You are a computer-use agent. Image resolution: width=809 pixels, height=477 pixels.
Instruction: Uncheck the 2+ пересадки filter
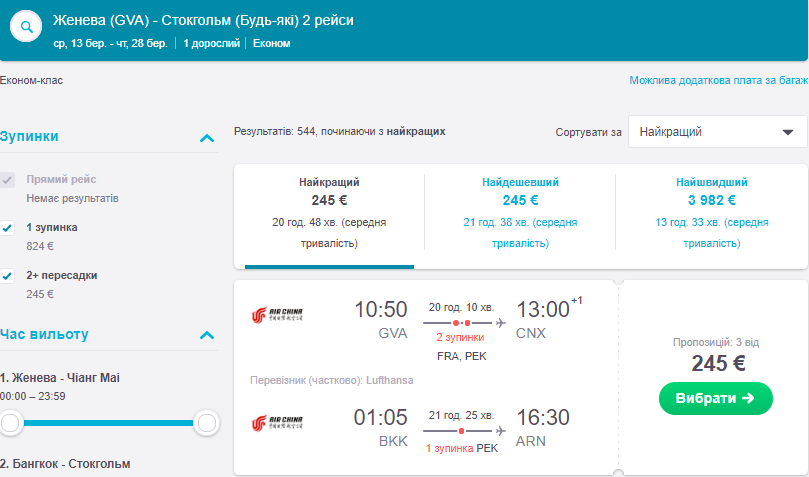tap(8, 276)
